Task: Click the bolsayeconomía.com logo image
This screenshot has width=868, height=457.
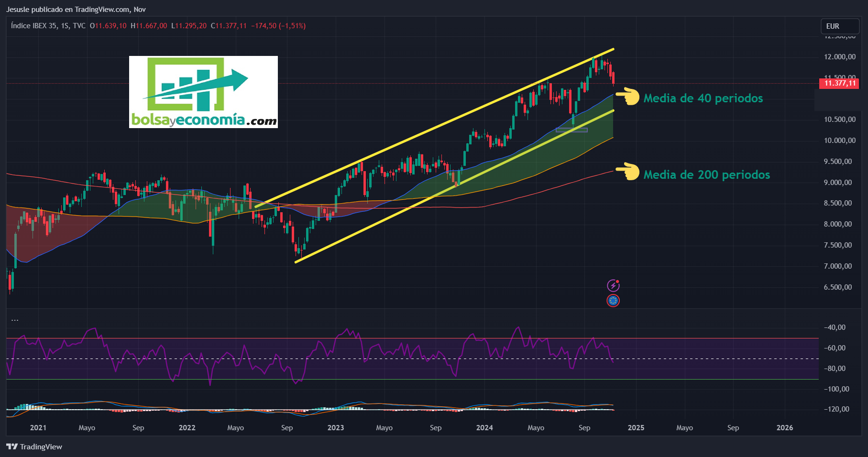Action: [x=203, y=92]
